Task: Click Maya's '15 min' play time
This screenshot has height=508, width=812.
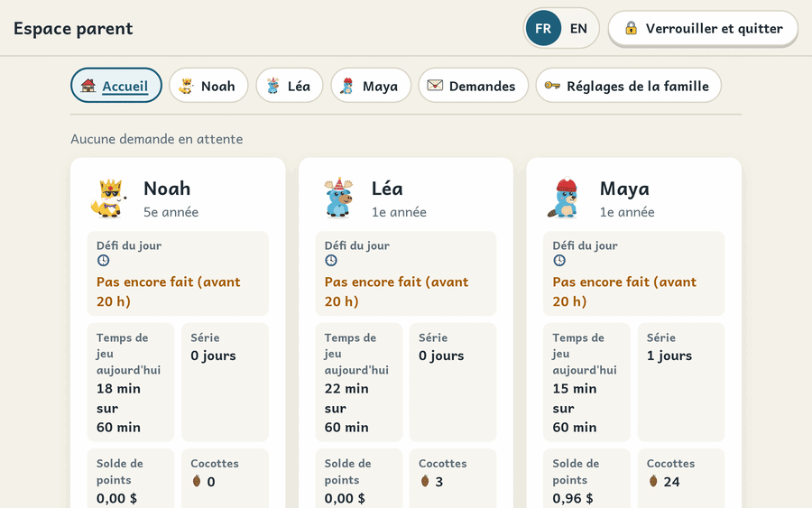Action: click(575, 389)
